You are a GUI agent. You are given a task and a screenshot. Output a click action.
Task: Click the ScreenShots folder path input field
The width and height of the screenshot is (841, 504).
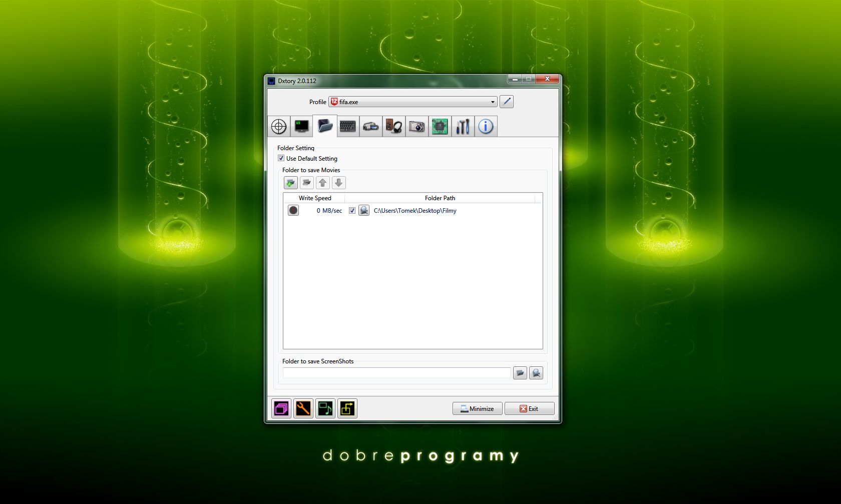(397, 373)
